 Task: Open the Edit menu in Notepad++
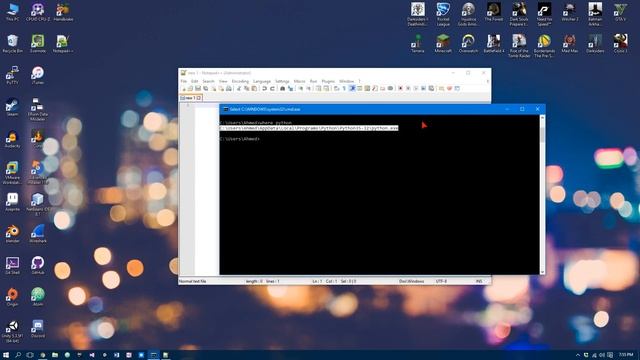[195, 81]
